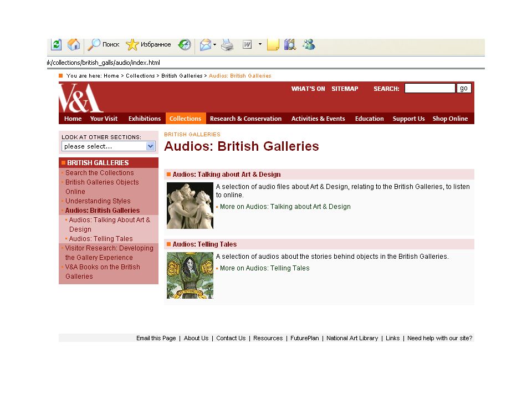Viewport: 532px width, 399px height.
Task: Open V&A Books on the British Galleries
Action: click(x=103, y=272)
